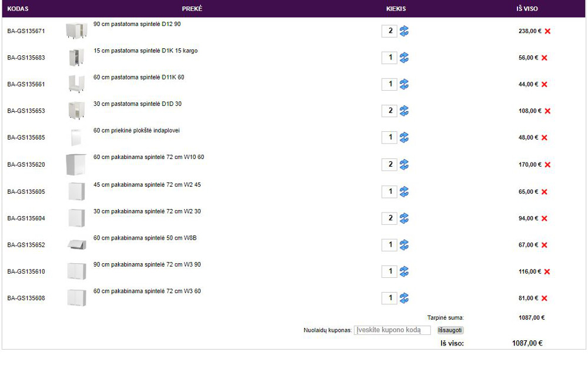Refresh quantity for BA-GS135661 row

coord(404,84)
